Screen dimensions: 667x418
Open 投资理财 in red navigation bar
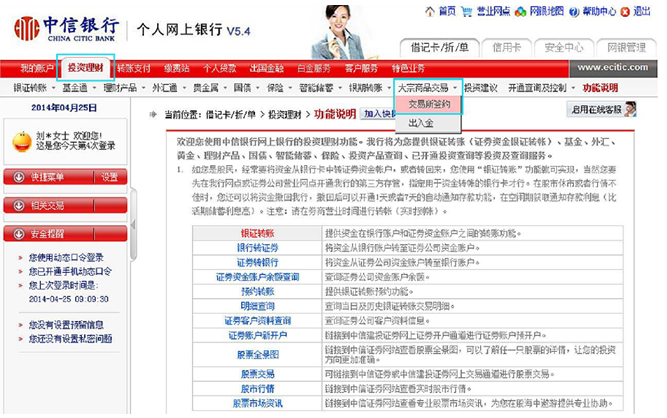coord(86,68)
